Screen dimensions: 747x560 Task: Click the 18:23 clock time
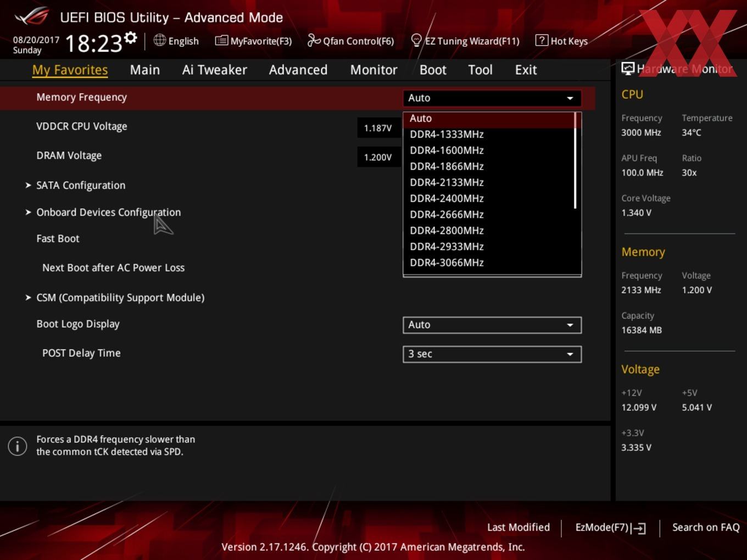94,44
